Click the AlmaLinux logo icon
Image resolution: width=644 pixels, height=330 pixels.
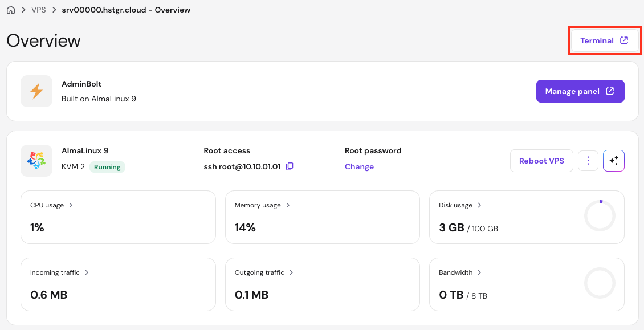pyautogui.click(x=36, y=161)
